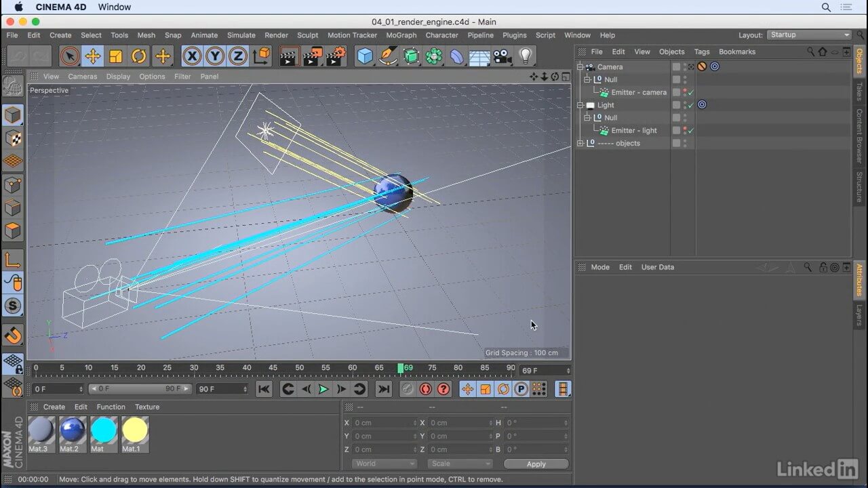Switch to the Takes tab
The height and width of the screenshot is (488, 868).
(859, 91)
